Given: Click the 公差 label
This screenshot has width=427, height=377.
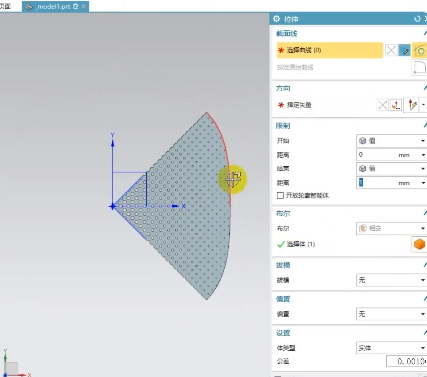Looking at the screenshot, I should point(283,361).
